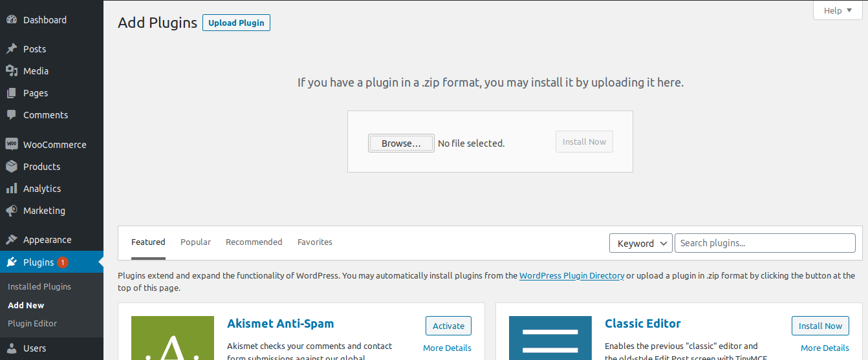Switch to the Popular tab
This screenshot has height=360, width=868.
click(x=195, y=242)
